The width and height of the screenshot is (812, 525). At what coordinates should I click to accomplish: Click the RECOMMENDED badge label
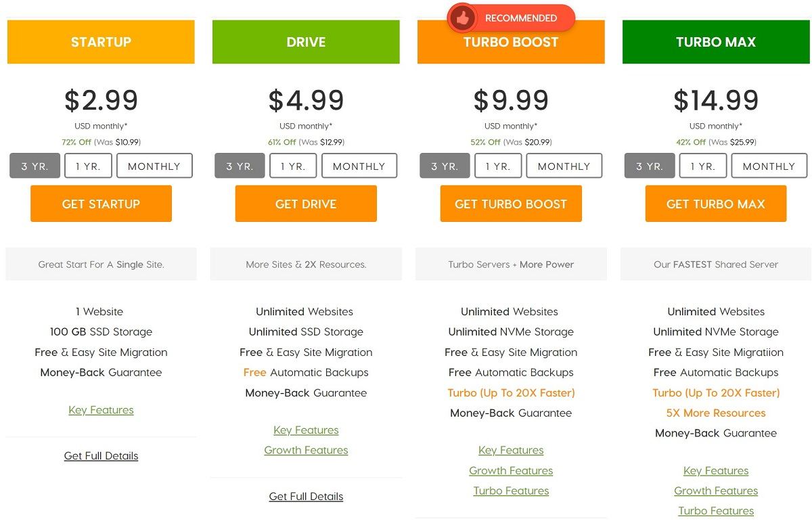coord(521,18)
